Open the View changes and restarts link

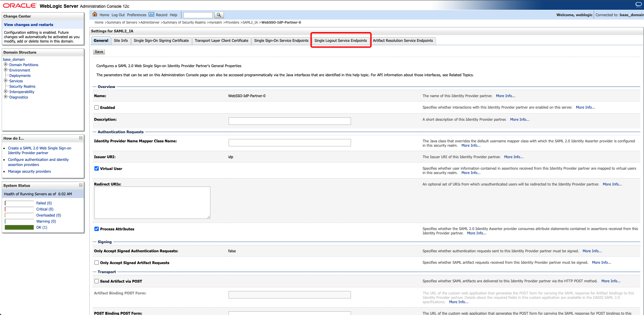click(29, 25)
